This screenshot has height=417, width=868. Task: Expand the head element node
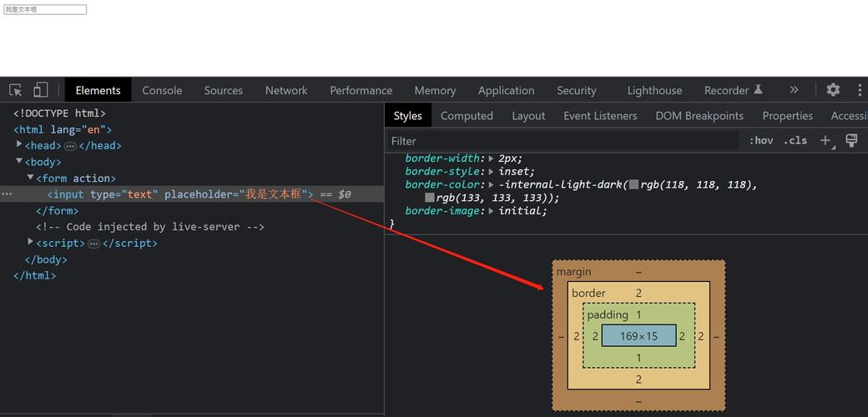point(19,145)
